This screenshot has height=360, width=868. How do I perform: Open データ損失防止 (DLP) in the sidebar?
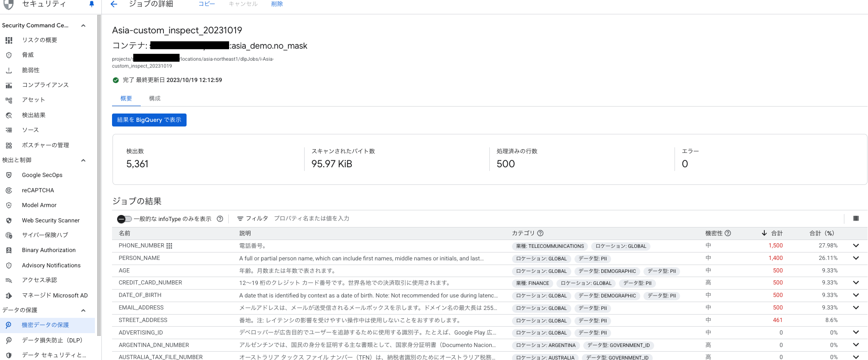52,341
